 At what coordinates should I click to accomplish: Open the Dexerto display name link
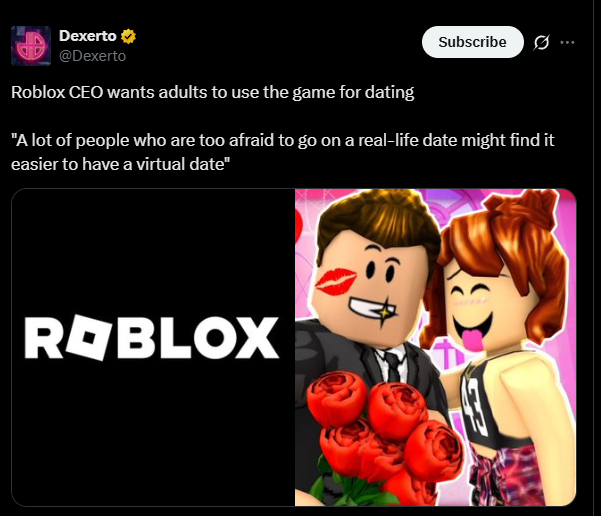88,36
